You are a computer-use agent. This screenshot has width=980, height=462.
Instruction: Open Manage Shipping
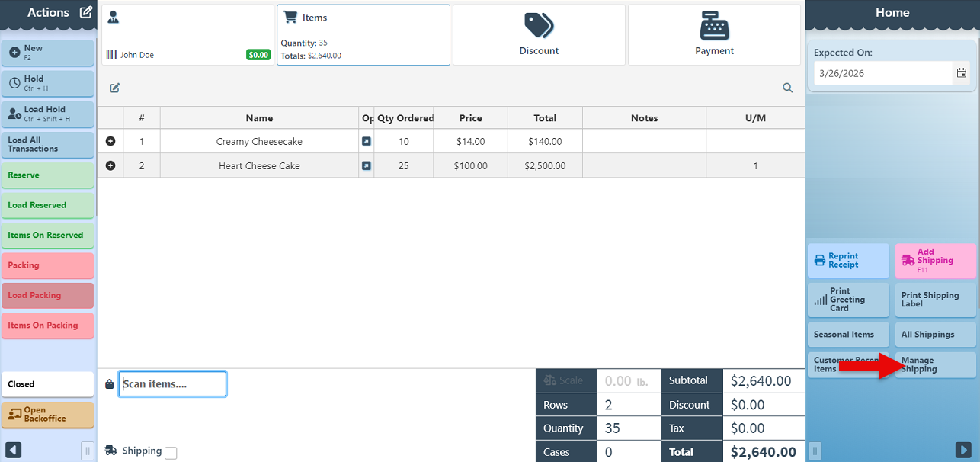pyautogui.click(x=935, y=364)
